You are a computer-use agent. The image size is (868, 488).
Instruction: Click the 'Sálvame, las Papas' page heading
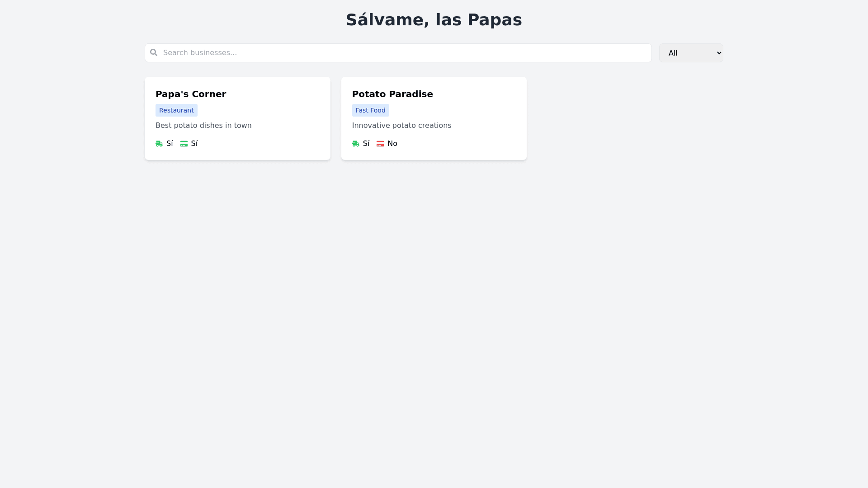tap(434, 20)
